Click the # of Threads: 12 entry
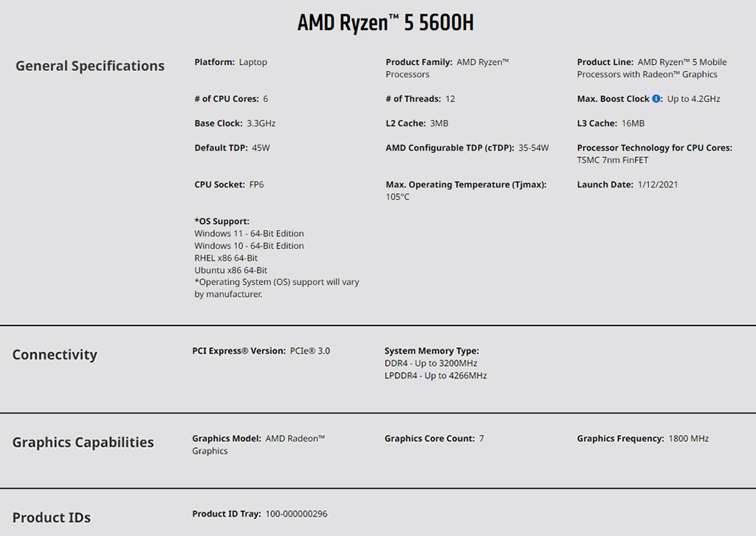Screen dimensions: 756x536 tap(420, 99)
